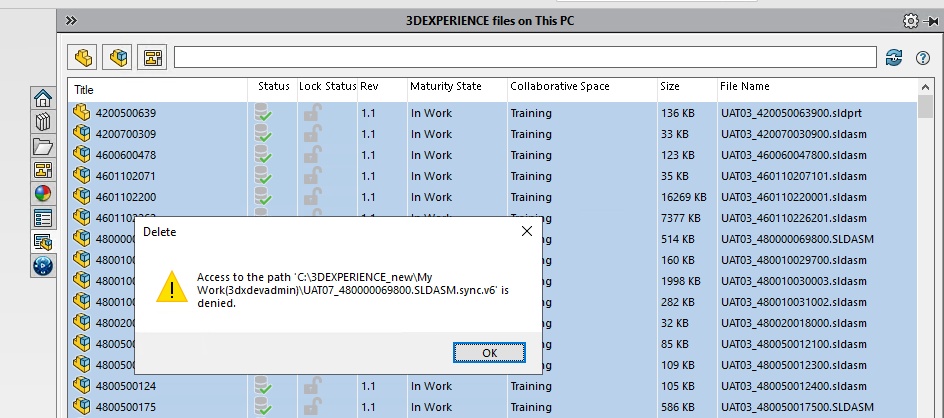This screenshot has height=418, width=944.
Task: Select row titled 4601102200
Action: tap(492, 197)
